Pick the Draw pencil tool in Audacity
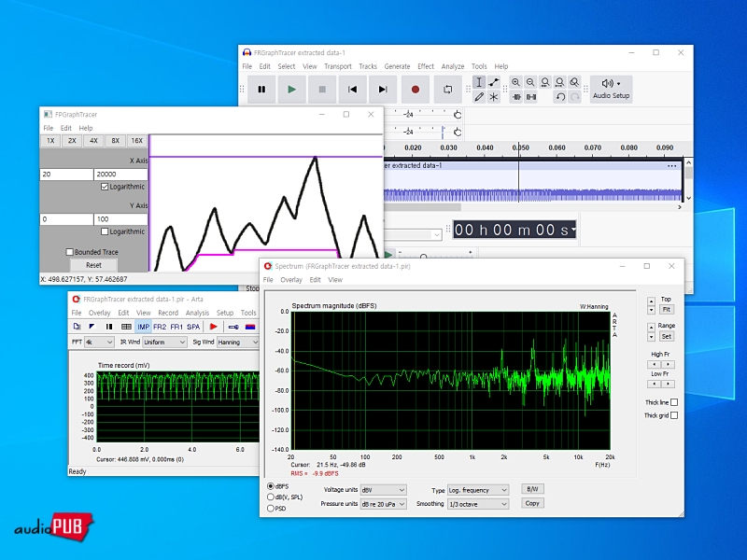The height and width of the screenshot is (560, 747). point(479,97)
